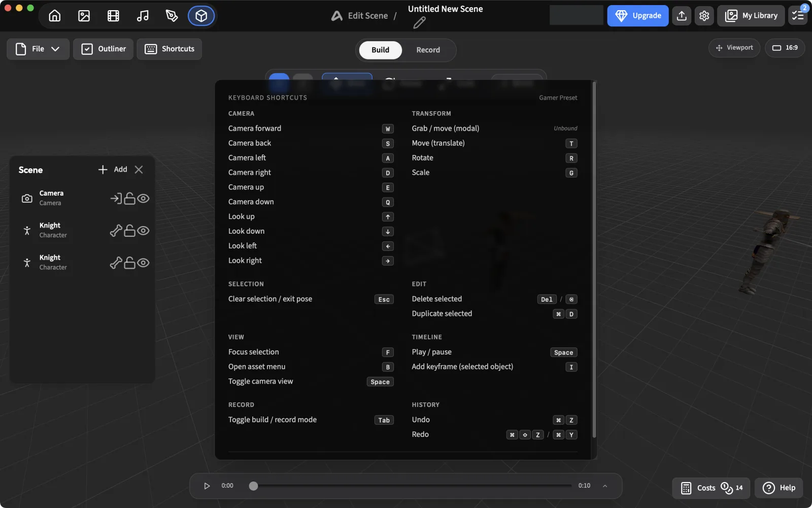Screen dimensions: 812x508
Task: Rename scene using the pencil icon
Action: tap(419, 23)
